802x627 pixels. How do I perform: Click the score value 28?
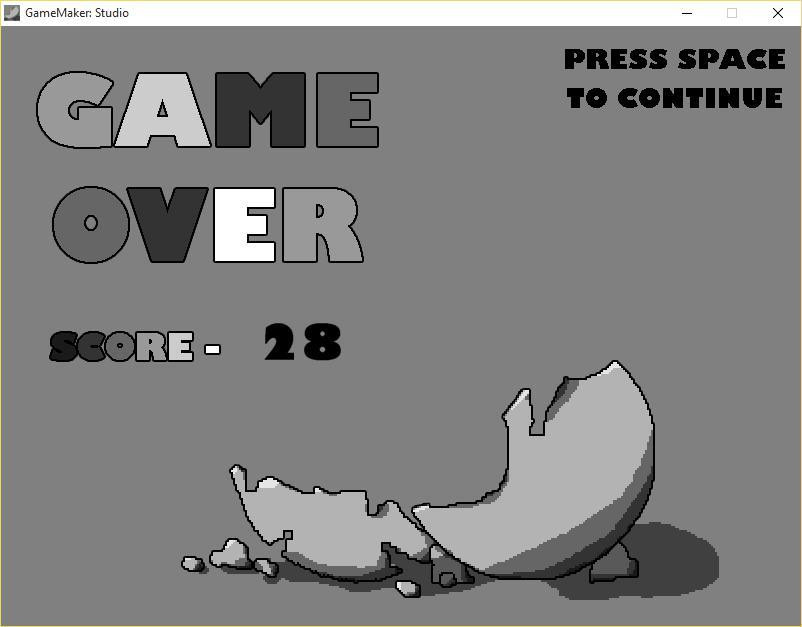(302, 342)
